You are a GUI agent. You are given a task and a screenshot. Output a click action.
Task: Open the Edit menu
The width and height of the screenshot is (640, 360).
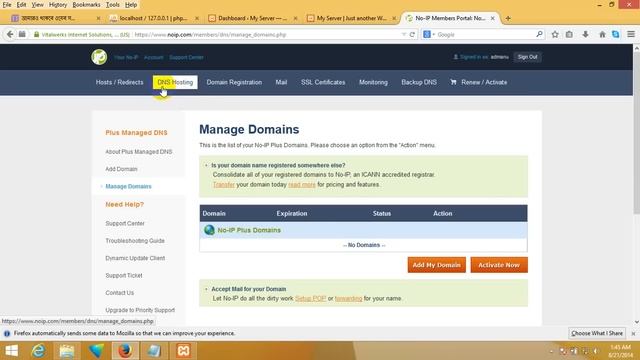coord(21,5)
